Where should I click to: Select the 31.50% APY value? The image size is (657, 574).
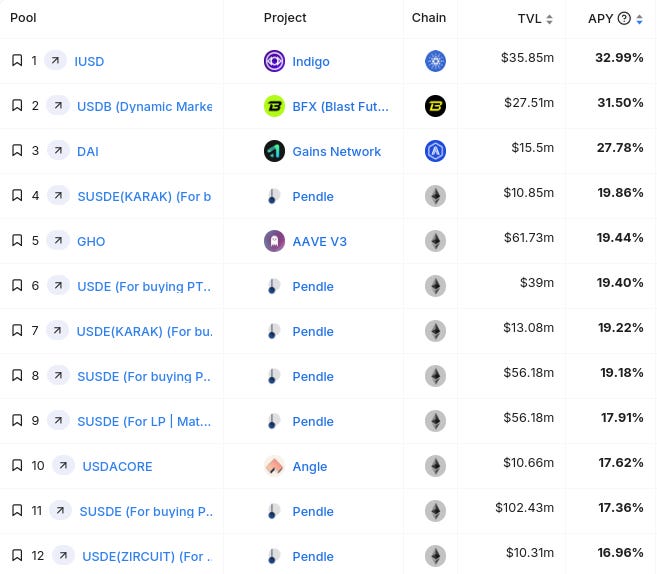click(x=621, y=102)
